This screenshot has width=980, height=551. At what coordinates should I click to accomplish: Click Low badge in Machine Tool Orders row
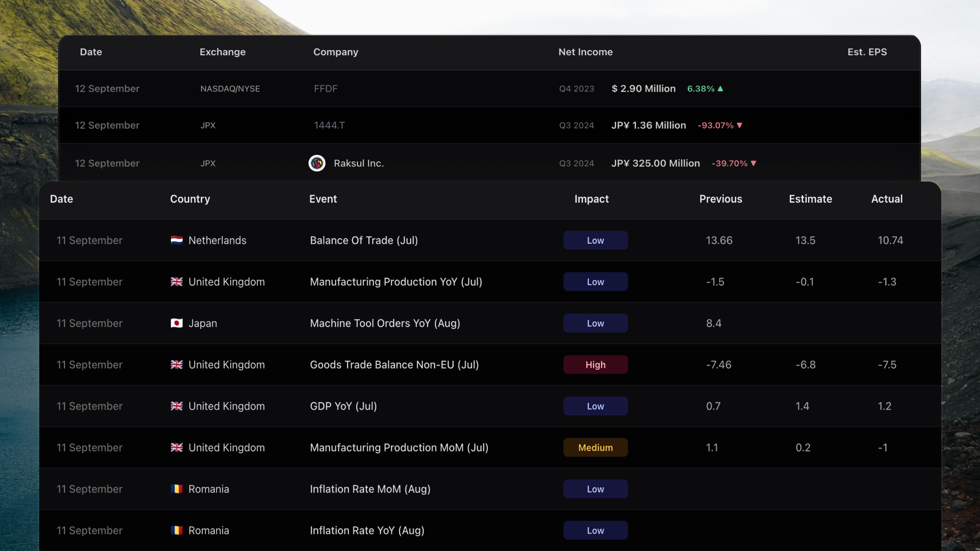pos(595,323)
